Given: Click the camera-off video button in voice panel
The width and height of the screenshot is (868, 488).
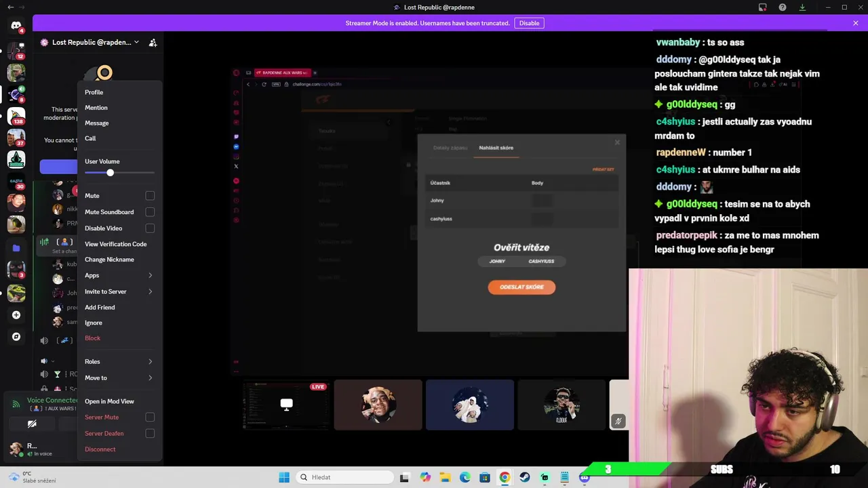Looking at the screenshot, I should point(32,424).
